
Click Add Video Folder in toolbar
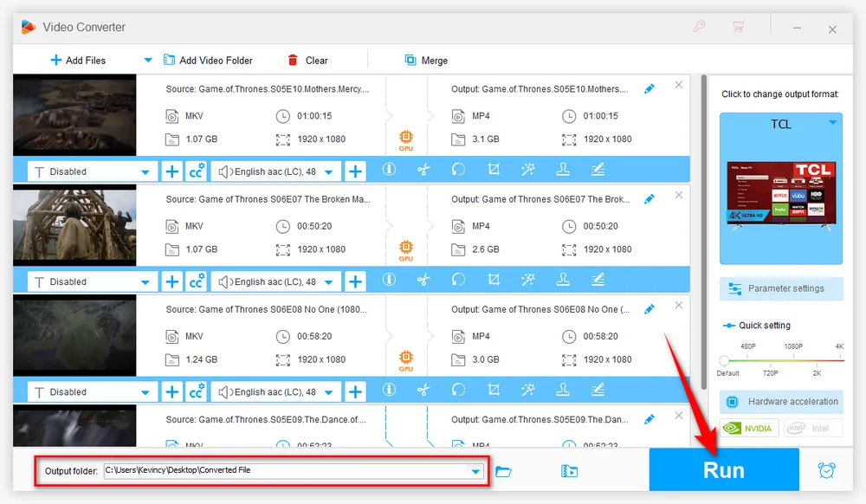208,61
